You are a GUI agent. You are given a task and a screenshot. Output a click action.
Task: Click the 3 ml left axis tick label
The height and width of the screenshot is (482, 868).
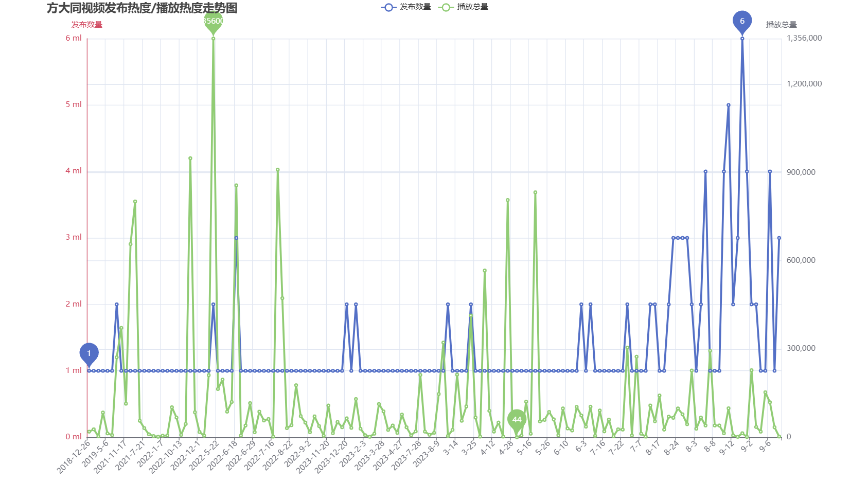point(74,237)
